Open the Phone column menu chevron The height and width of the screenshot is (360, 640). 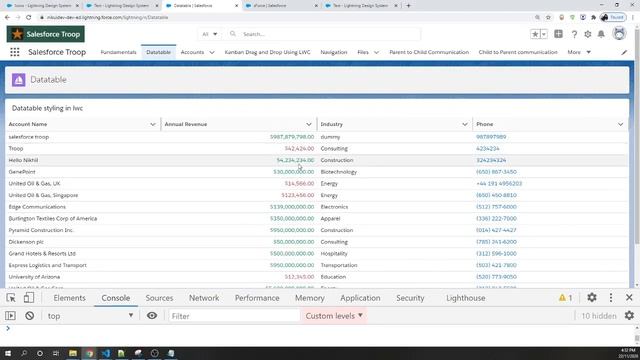coord(620,124)
